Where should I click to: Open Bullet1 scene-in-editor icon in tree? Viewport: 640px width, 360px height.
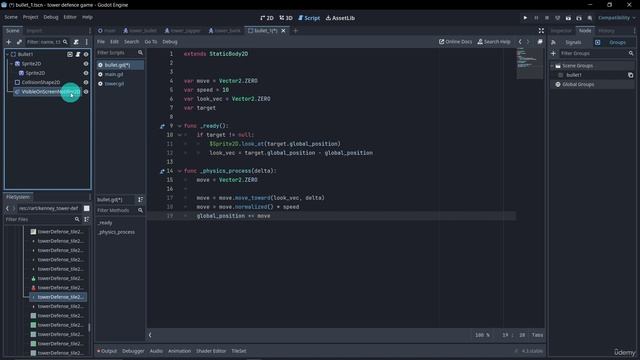pyautogui.click(x=70, y=54)
